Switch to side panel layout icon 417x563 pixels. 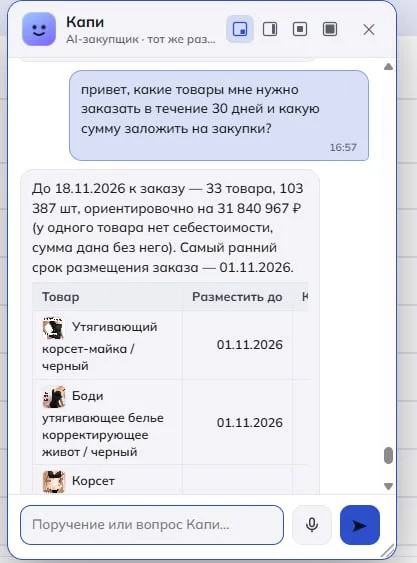[270, 29]
